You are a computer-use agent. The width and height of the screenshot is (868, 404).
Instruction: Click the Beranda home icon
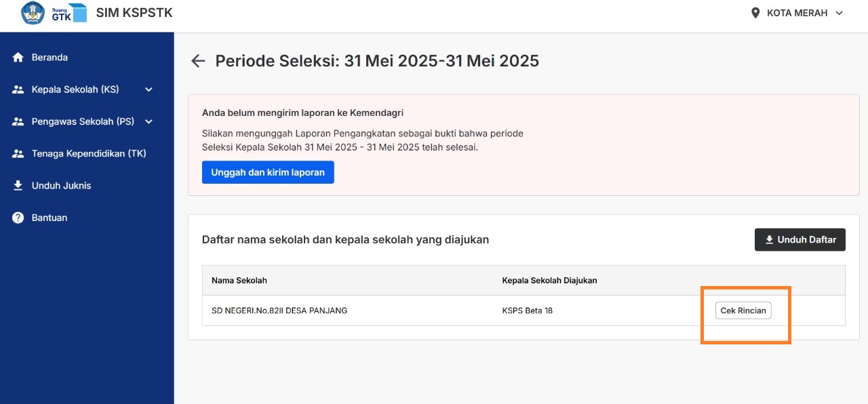18,58
